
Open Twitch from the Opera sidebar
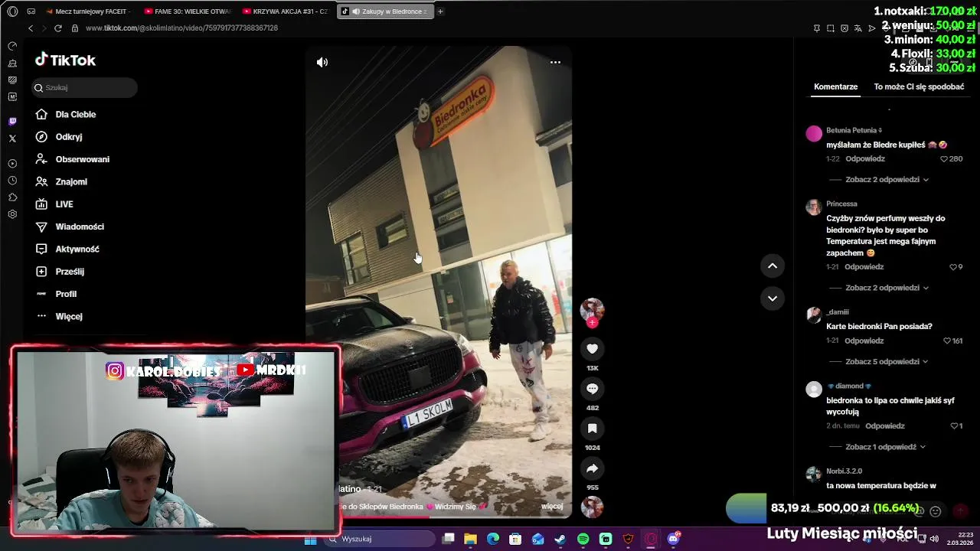pyautogui.click(x=12, y=122)
